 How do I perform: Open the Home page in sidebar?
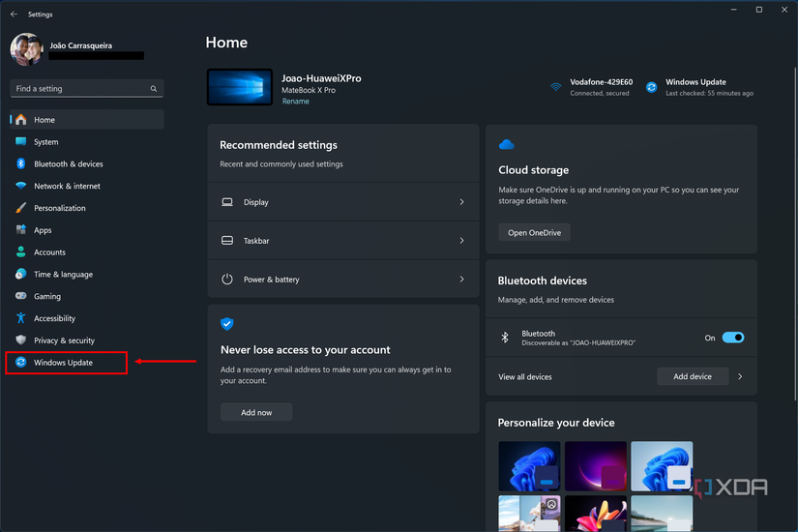click(86, 120)
